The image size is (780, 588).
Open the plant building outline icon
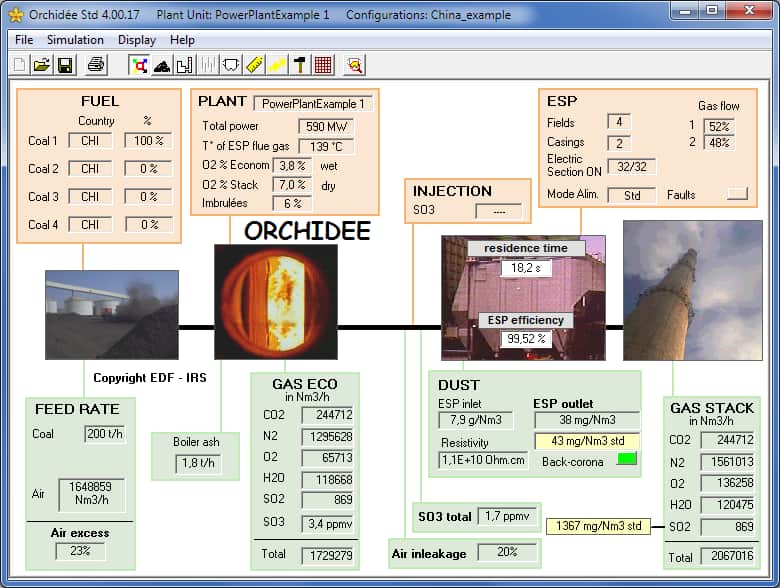(x=185, y=65)
